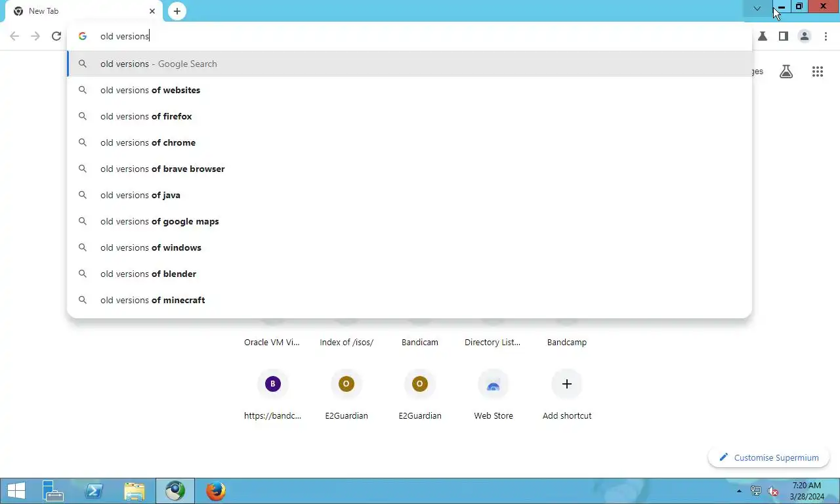840x504 pixels.
Task: Open the Chrome Labs flask icon in toolbar
Action: click(x=763, y=36)
